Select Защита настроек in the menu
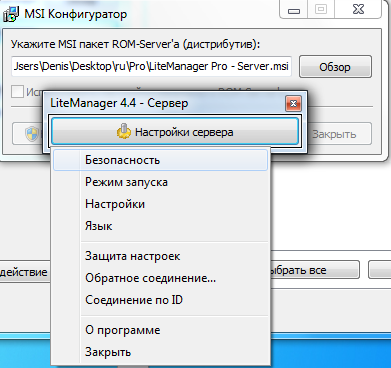Image resolution: width=391 pixels, height=368 pixels. pos(160,256)
